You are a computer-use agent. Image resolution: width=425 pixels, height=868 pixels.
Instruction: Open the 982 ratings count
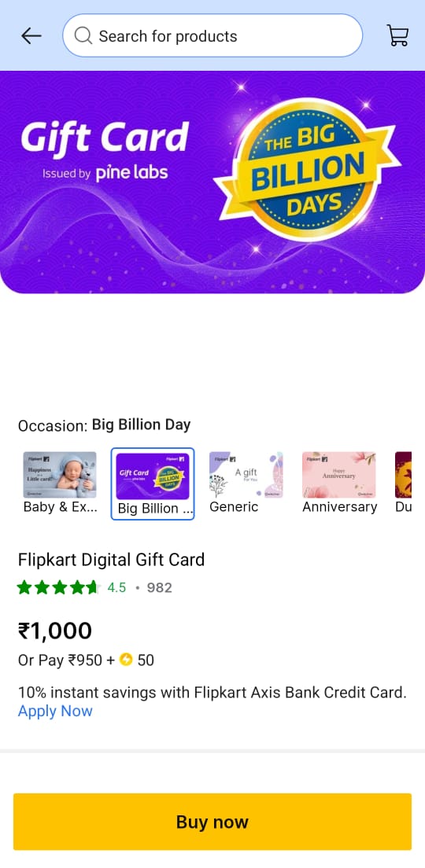coord(160,587)
